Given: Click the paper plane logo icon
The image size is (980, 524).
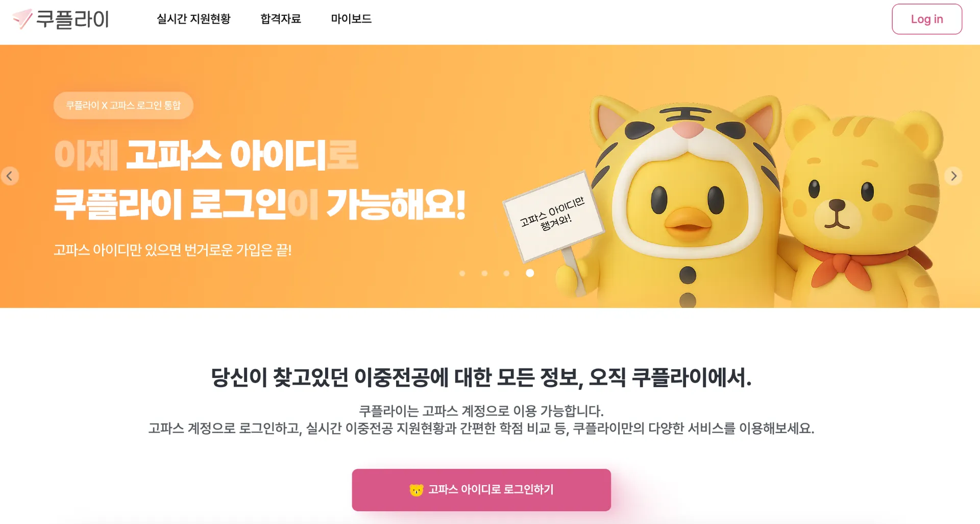Looking at the screenshot, I should point(22,19).
